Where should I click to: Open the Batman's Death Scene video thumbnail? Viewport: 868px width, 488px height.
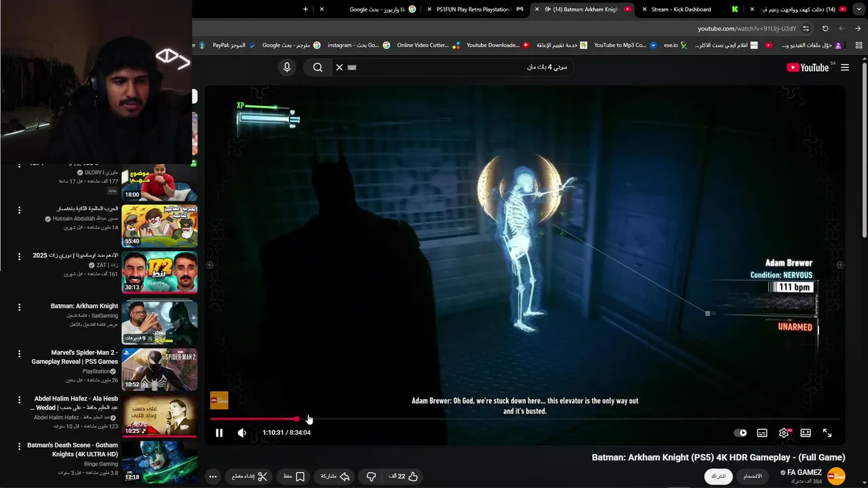[159, 462]
